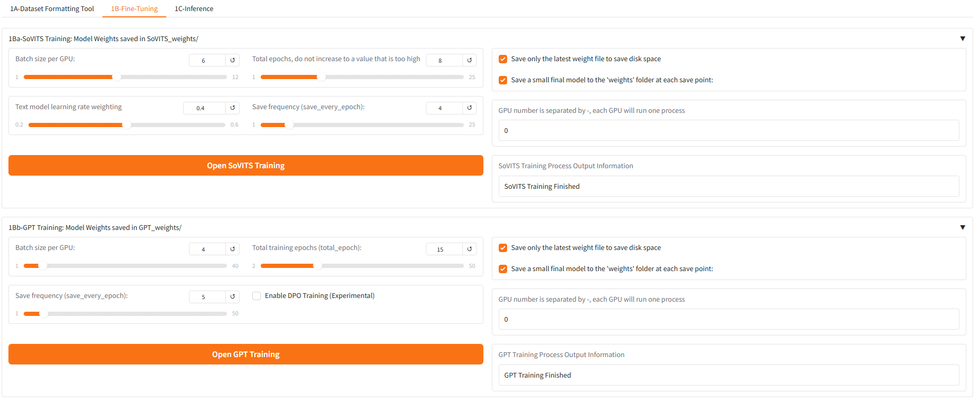Toggle SoVITS save small final model checkbox

pyautogui.click(x=503, y=80)
